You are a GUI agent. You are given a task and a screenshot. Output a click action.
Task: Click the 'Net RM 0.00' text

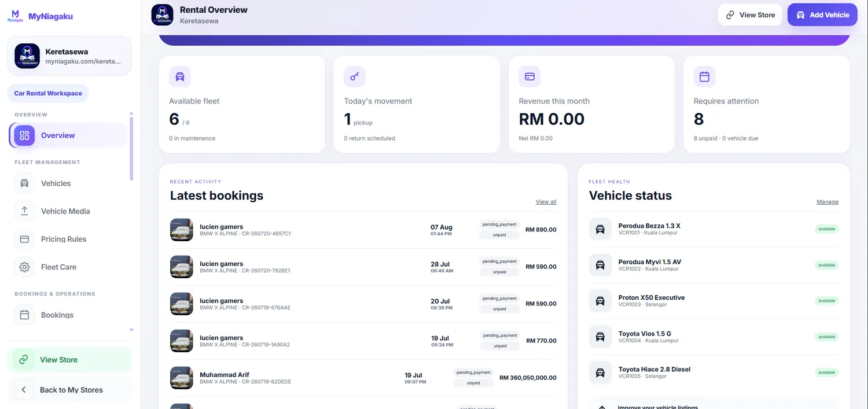536,138
